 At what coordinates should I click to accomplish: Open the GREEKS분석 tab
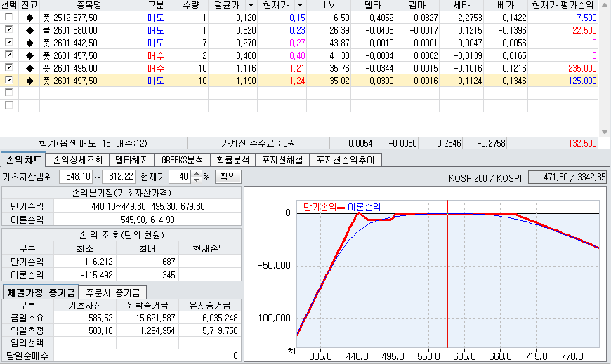[182, 160]
